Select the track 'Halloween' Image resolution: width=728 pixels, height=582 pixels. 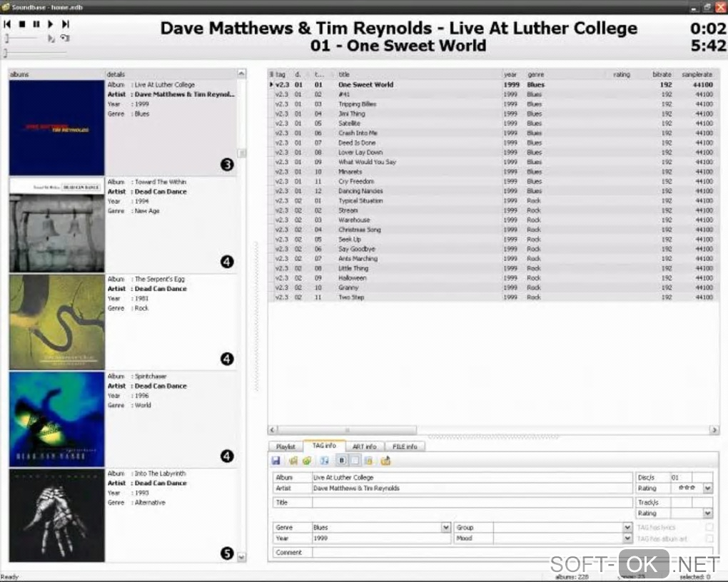[x=493, y=278]
